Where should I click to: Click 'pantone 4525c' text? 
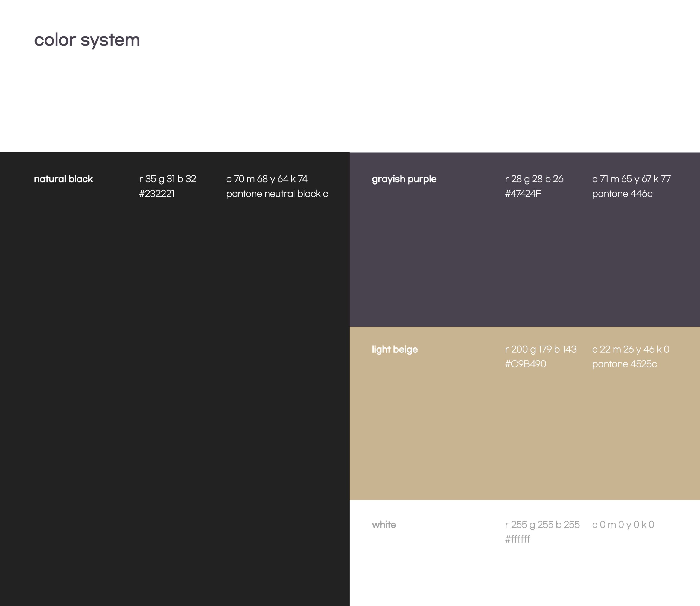(624, 364)
